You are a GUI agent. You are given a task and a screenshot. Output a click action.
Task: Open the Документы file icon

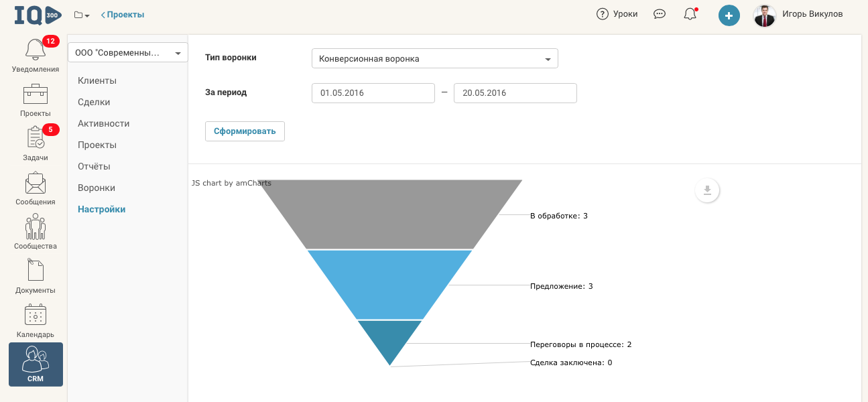click(x=35, y=271)
